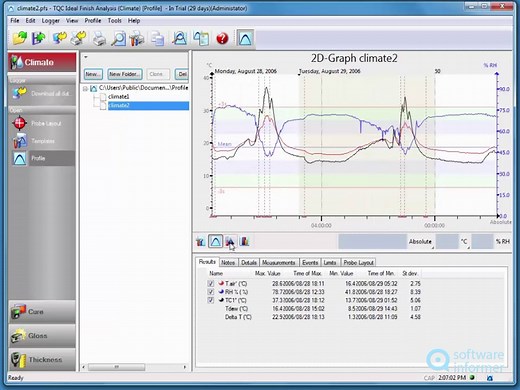Click the print setup tools icon
Image resolution: width=520 pixels, height=390 pixels.
137,38
